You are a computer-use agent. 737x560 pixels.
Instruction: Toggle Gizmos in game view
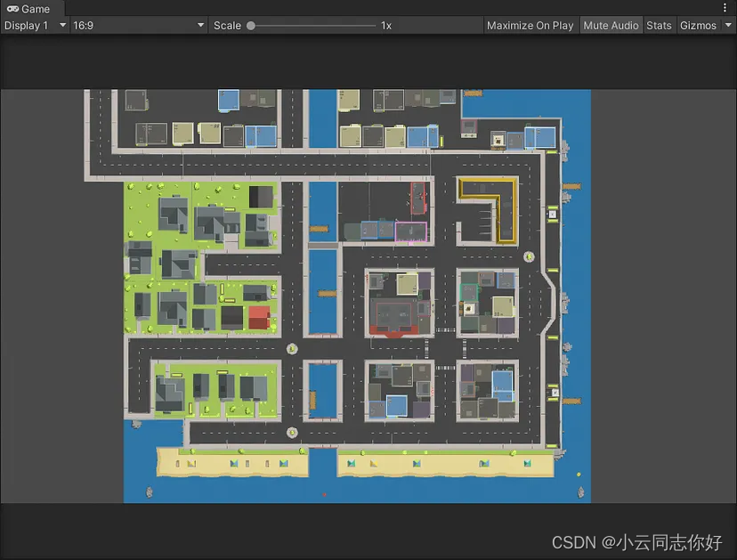[698, 26]
